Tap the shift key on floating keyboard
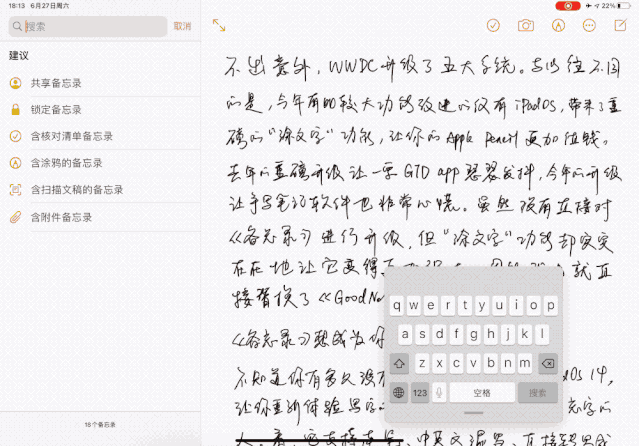Image resolution: width=639 pixels, height=446 pixels. pos(399,363)
